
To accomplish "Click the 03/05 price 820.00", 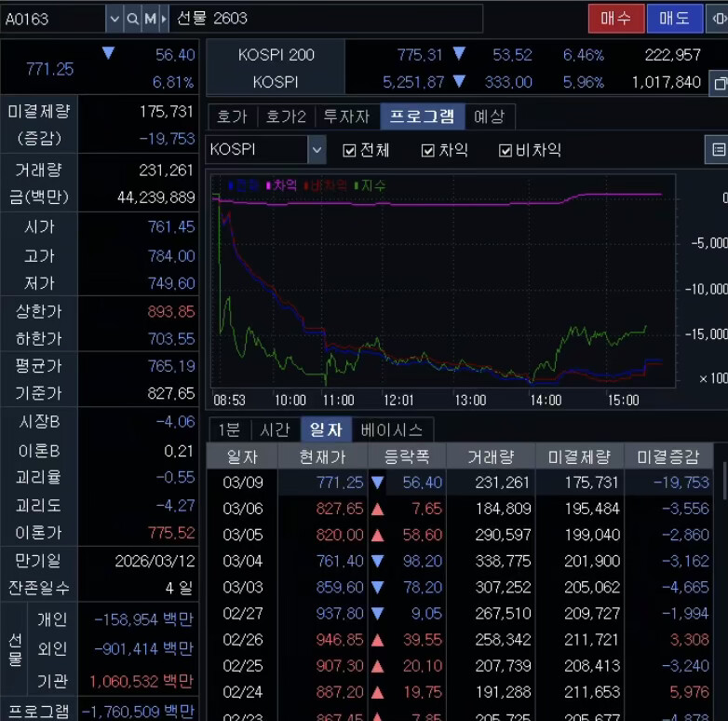I will [x=340, y=535].
